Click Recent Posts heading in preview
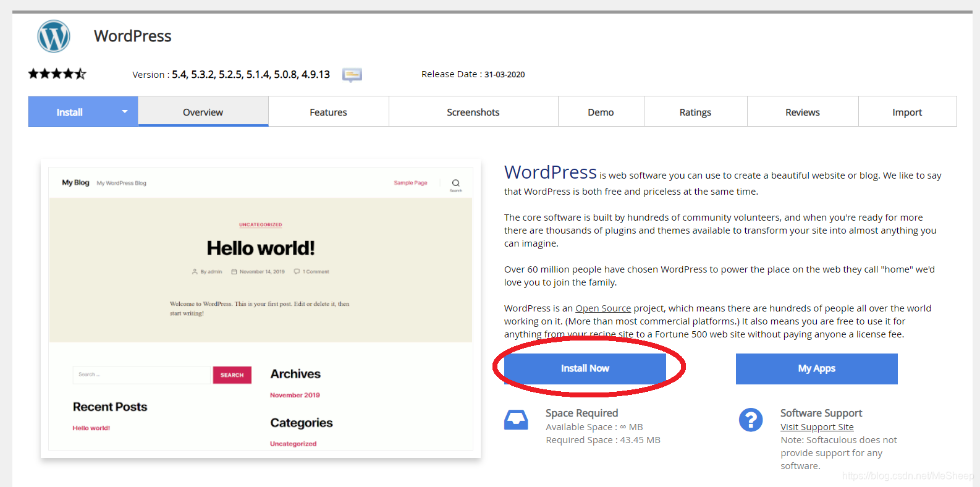 pyautogui.click(x=110, y=407)
